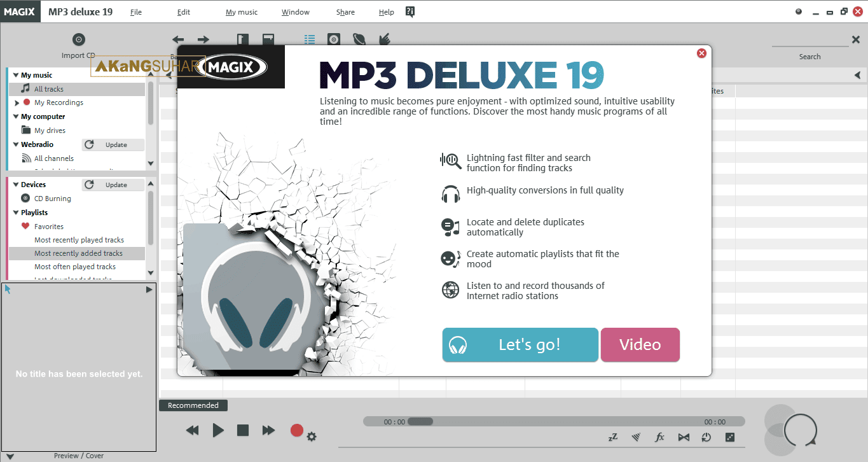Click the sleep timer zZ icon
Viewport: 868px width, 462px height.
tap(613, 437)
